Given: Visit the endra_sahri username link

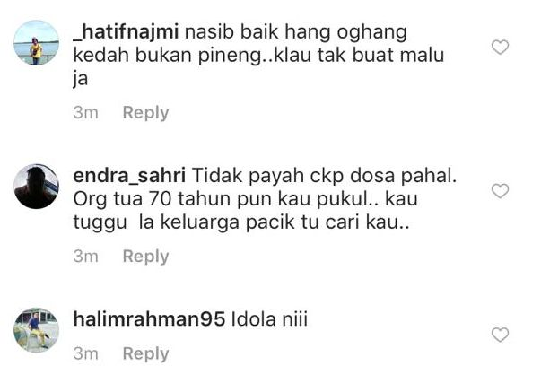Looking at the screenshot, I should click(129, 175).
